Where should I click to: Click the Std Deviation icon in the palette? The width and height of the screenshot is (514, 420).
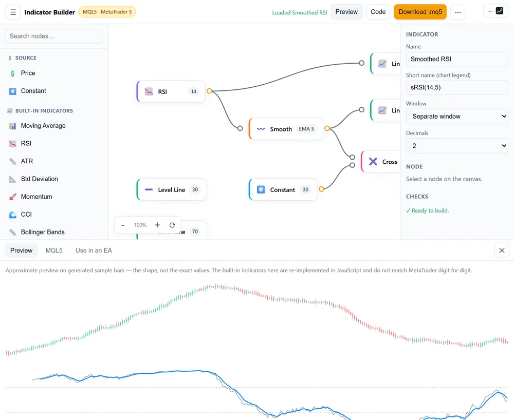click(x=12, y=179)
